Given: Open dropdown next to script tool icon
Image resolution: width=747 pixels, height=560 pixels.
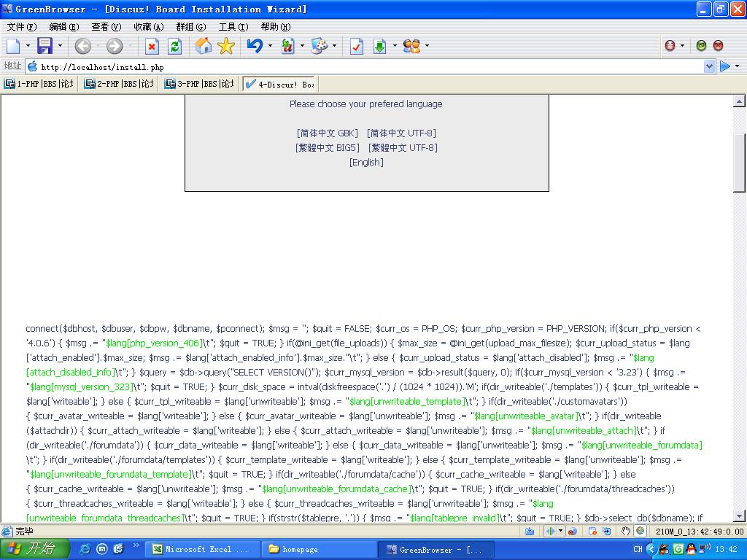Looking at the screenshot, I should point(302,46).
